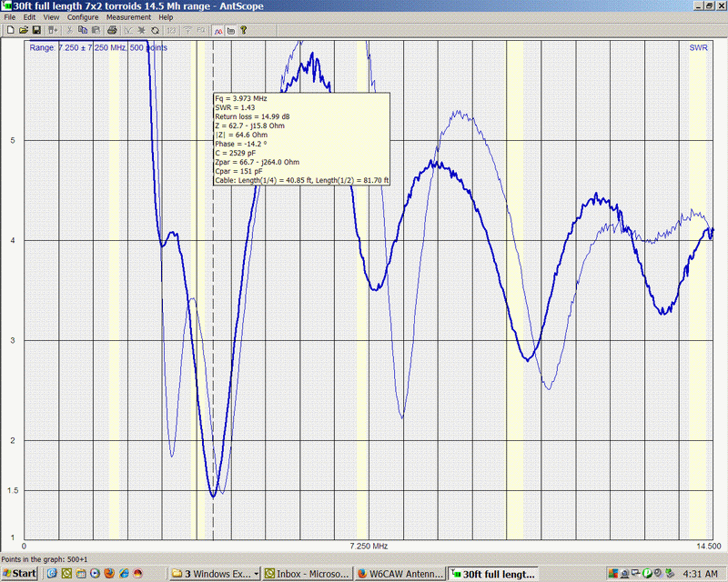Click the system tray clock showing 4:31 AM
728x582 pixels.
coord(700,574)
